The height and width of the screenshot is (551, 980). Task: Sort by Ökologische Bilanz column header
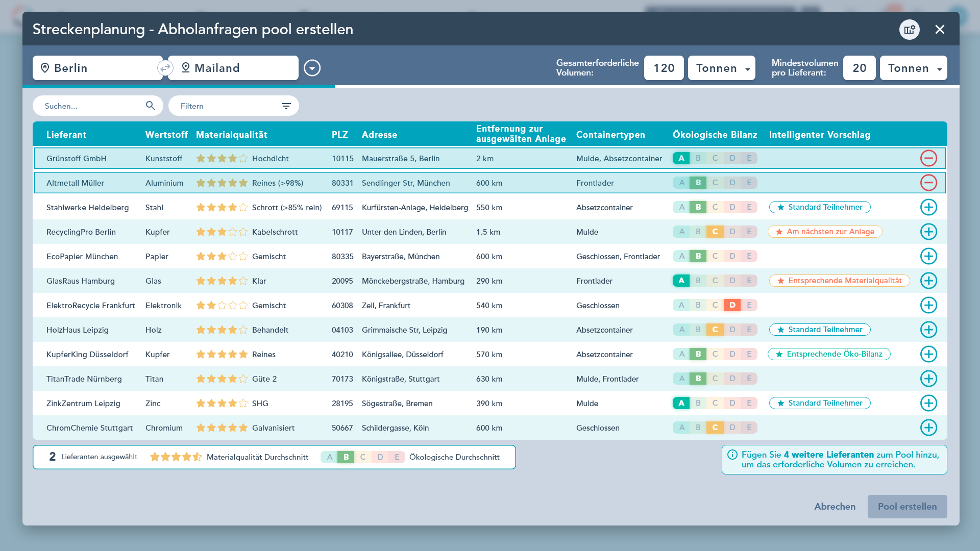click(715, 135)
